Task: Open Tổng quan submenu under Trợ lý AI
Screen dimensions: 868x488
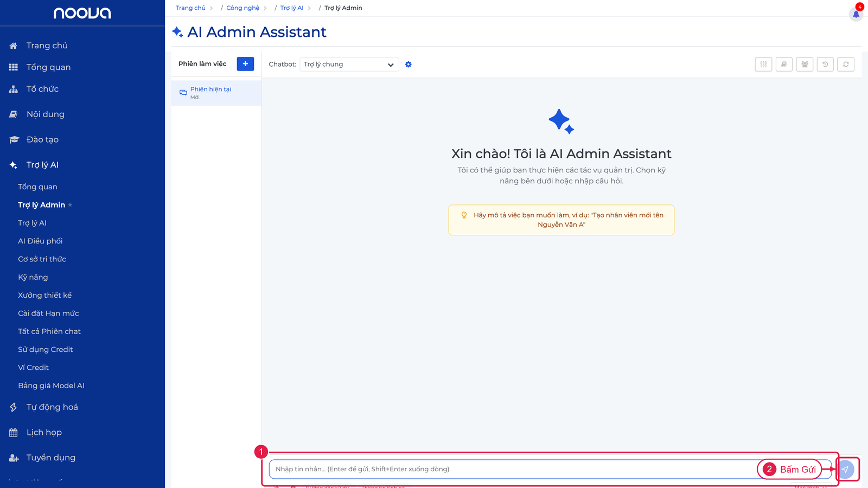Action: point(37,187)
